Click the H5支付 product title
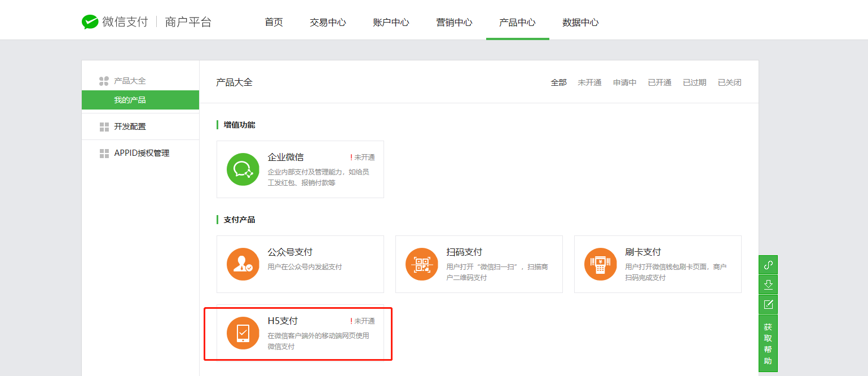 tap(283, 321)
